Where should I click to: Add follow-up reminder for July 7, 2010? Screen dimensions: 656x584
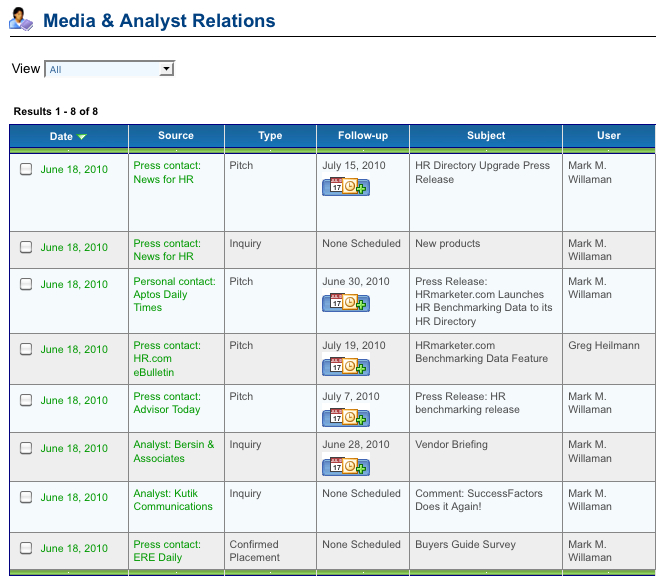[x=346, y=418]
